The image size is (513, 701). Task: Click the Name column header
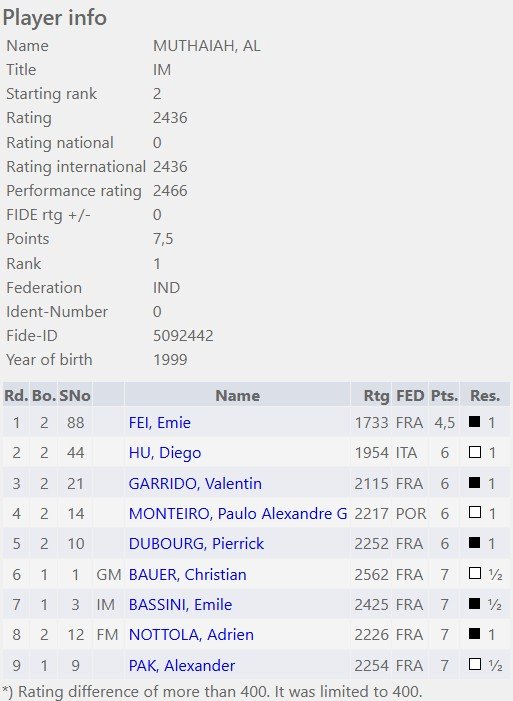point(237,395)
